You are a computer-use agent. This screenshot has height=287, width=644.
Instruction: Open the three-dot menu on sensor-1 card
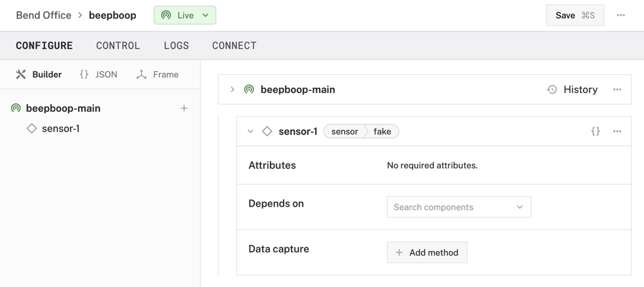click(617, 131)
